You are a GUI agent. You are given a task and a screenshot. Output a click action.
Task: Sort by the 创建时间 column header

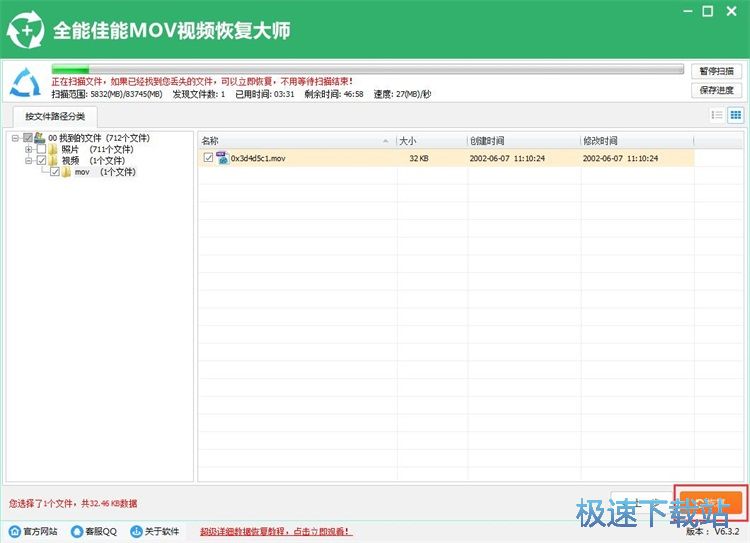pos(524,141)
